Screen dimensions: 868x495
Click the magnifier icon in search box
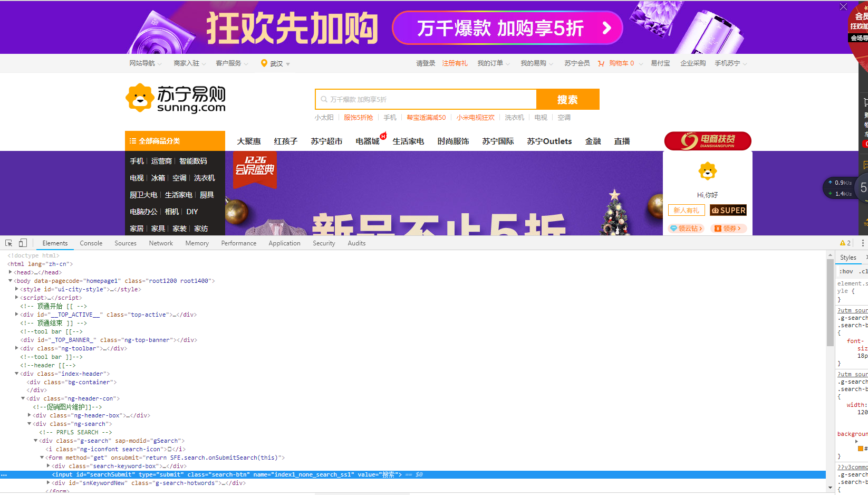324,99
